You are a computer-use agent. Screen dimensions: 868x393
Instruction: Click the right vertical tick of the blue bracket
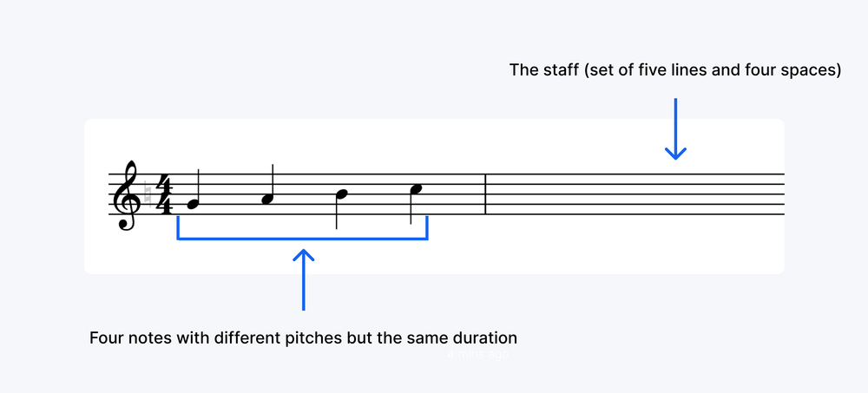pos(427,227)
